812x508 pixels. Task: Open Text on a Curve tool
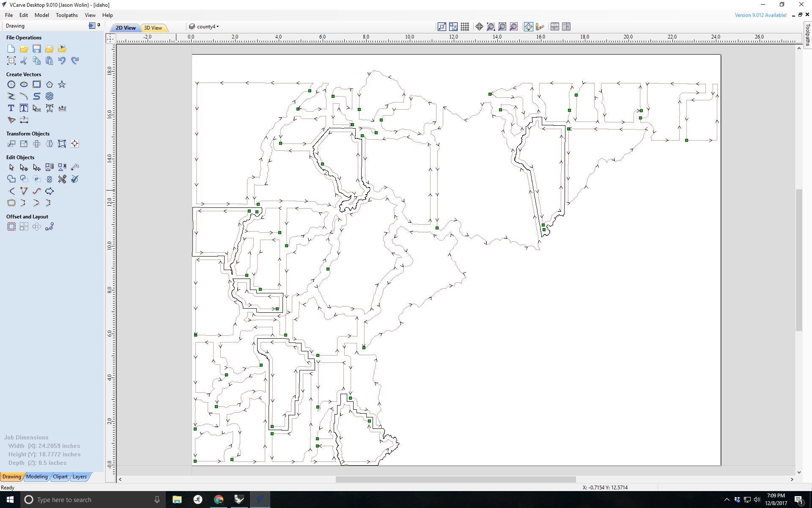(x=62, y=108)
